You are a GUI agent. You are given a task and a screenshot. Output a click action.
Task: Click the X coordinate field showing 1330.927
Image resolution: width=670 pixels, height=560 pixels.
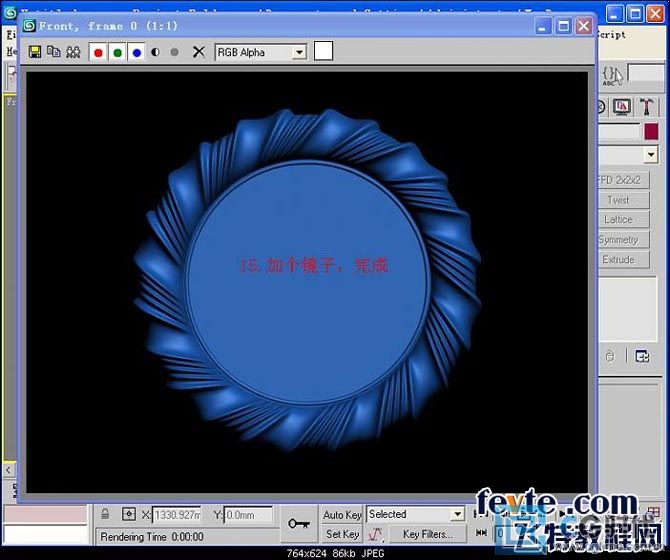pos(177,515)
